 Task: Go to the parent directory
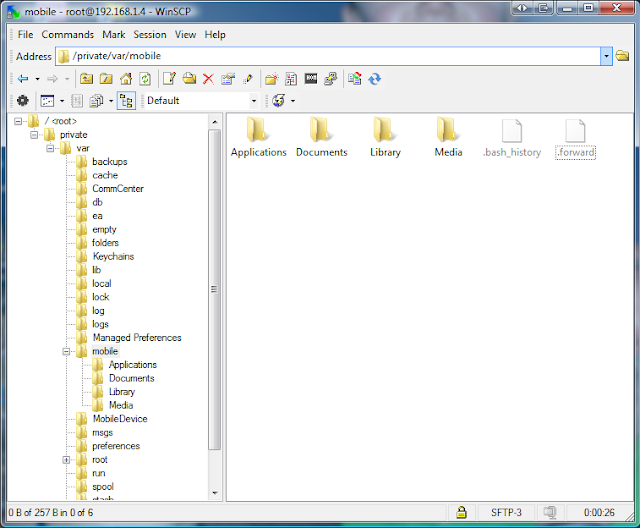coord(86,79)
